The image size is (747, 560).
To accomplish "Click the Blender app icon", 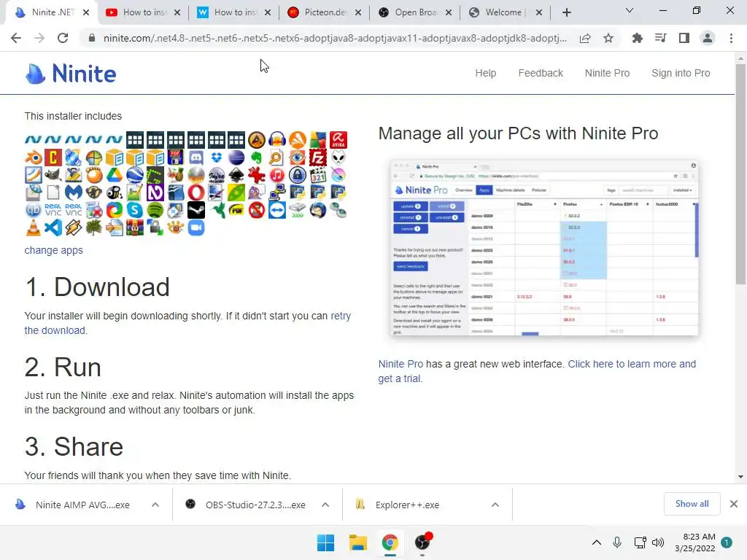I will [34, 157].
